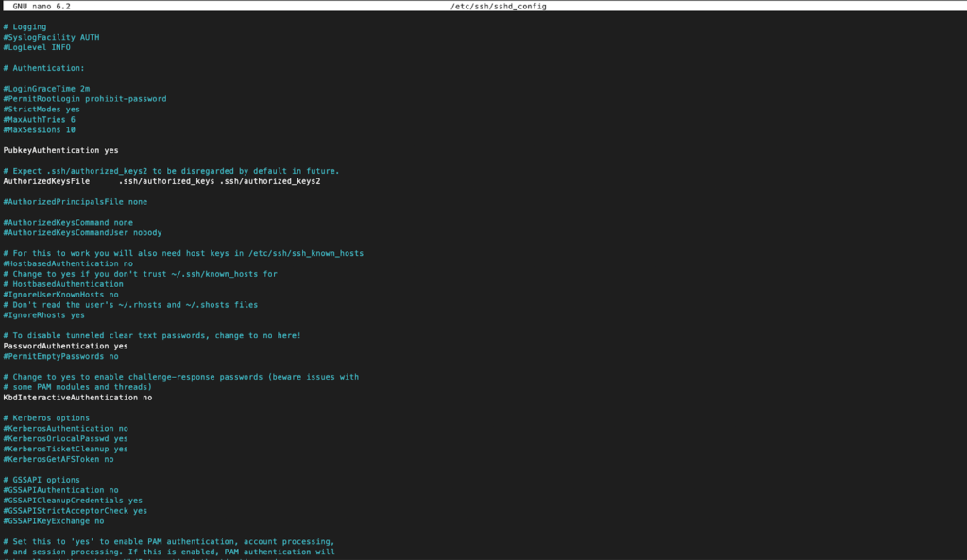Place cursor on #StrictModes yes line
Image resolution: width=967 pixels, height=560 pixels.
pyautogui.click(x=42, y=109)
